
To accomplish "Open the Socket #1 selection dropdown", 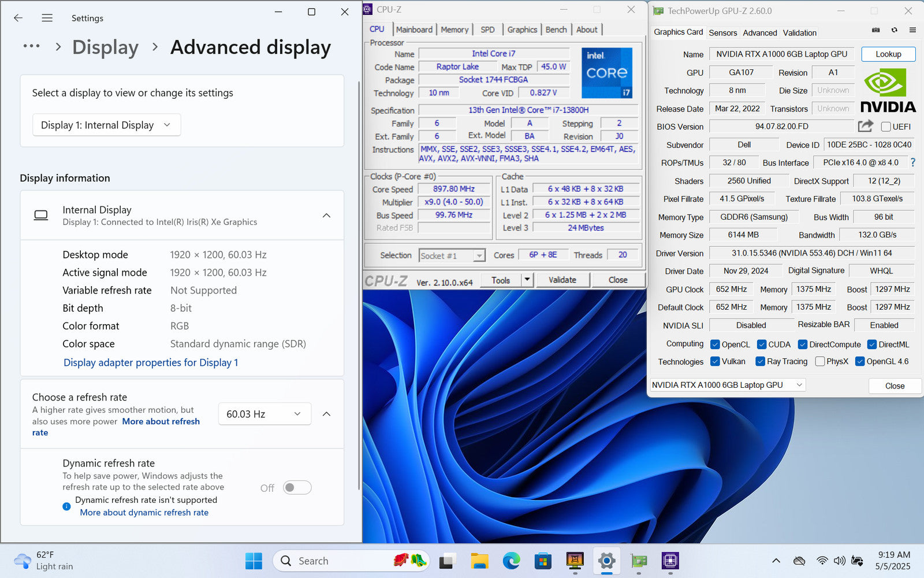I will [x=452, y=255].
